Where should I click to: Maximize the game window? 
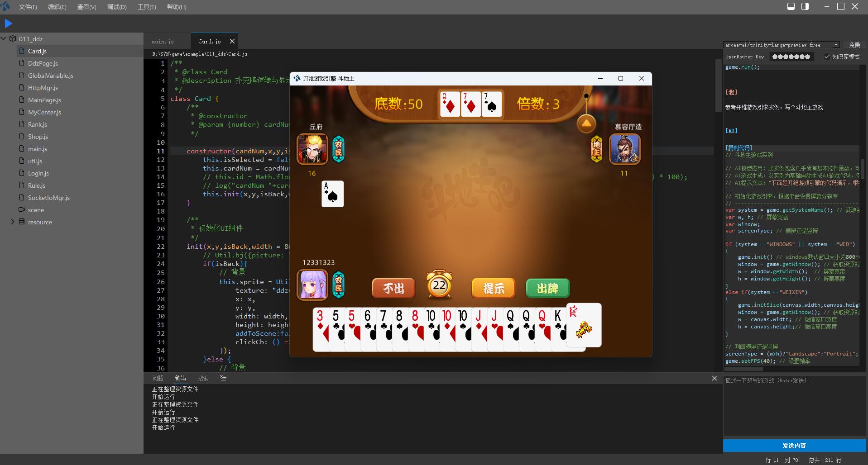pyautogui.click(x=621, y=78)
